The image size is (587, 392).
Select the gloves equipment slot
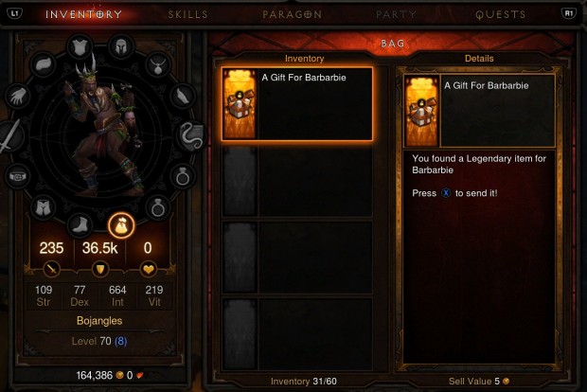coord(17,97)
